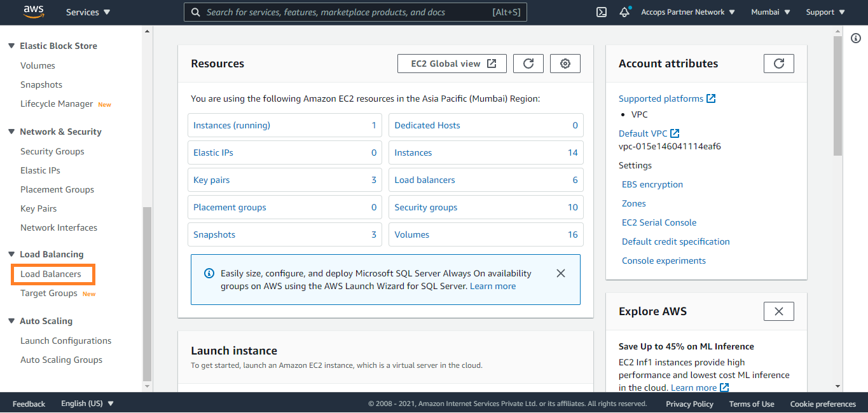Open Placement Groups in sidebar
The image size is (868, 413).
(57, 189)
